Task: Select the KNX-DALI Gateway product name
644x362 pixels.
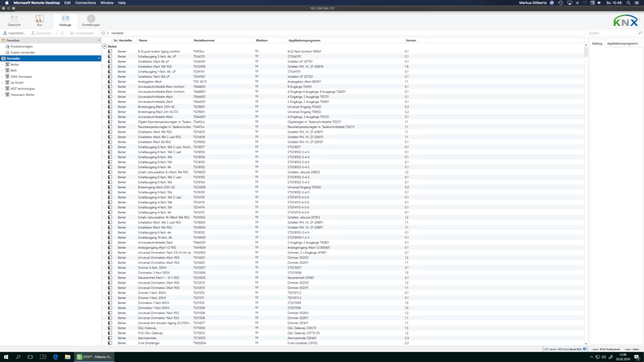Action: 150,333
